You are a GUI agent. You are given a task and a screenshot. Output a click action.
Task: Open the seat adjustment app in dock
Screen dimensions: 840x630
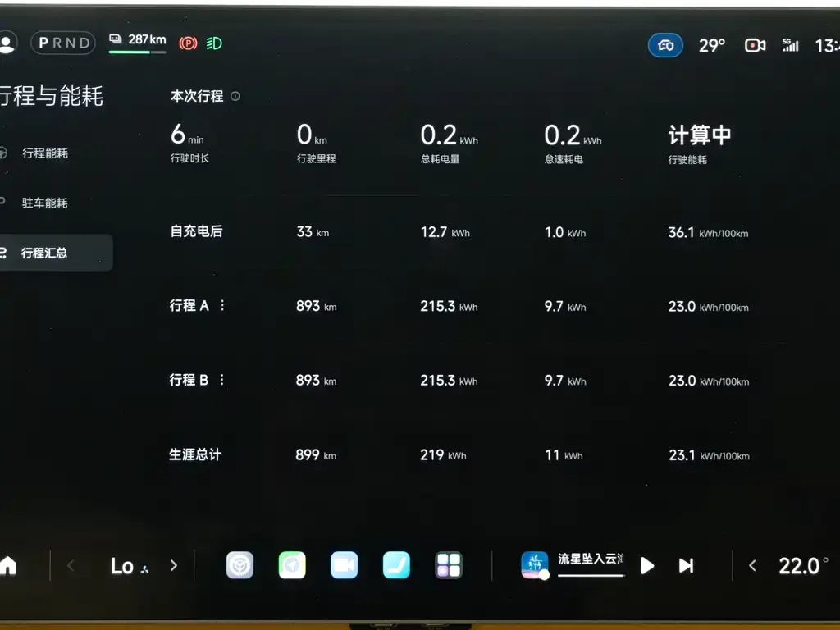pyautogui.click(x=396, y=565)
